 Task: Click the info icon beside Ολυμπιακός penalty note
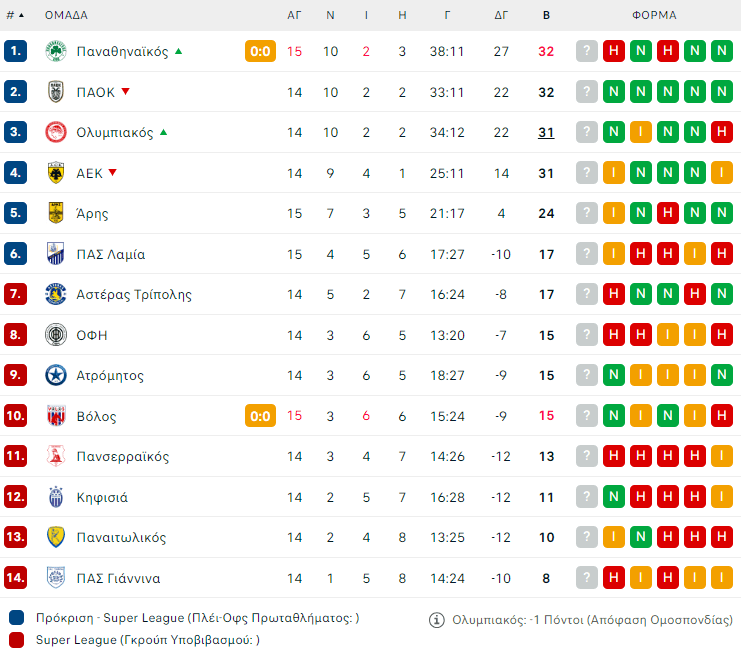(436, 620)
